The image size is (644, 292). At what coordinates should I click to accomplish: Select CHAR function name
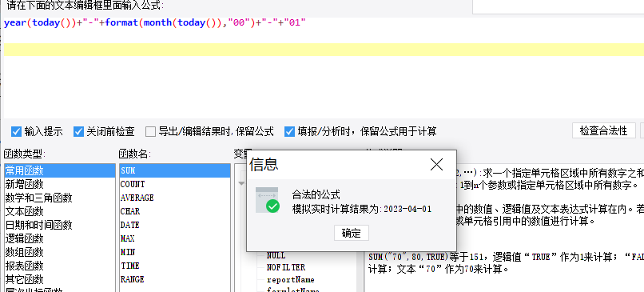tap(175, 211)
